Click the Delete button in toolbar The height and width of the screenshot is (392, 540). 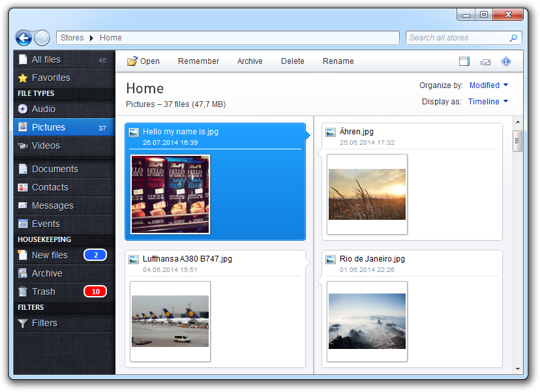[293, 61]
